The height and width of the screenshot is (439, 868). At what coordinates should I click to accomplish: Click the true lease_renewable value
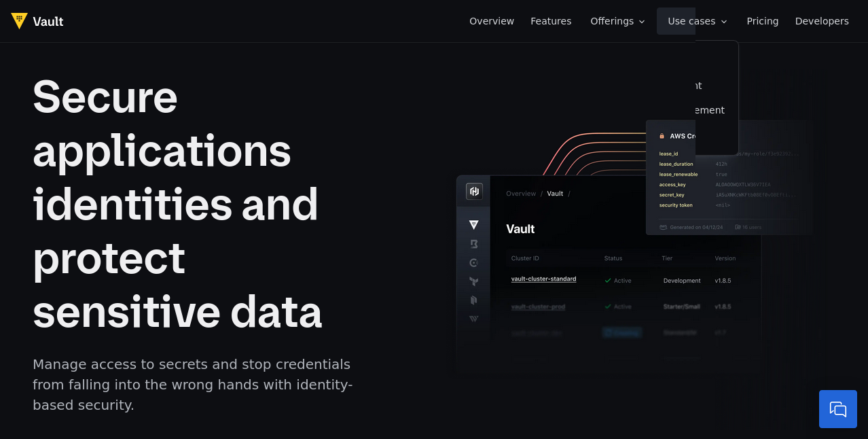click(x=721, y=174)
